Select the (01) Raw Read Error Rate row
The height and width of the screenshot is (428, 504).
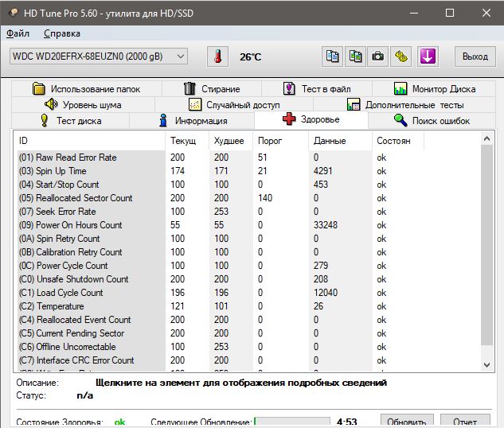(219, 158)
